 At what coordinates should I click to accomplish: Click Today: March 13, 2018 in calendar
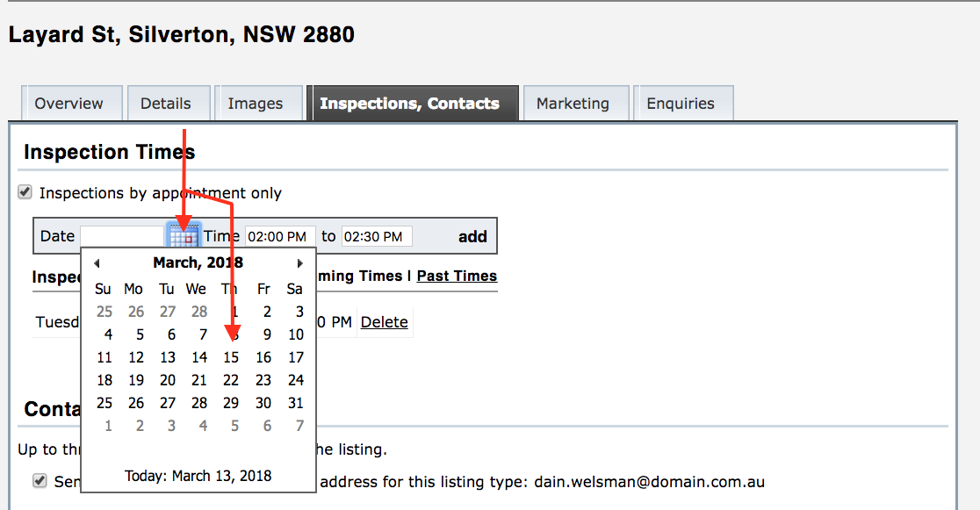pyautogui.click(x=198, y=475)
